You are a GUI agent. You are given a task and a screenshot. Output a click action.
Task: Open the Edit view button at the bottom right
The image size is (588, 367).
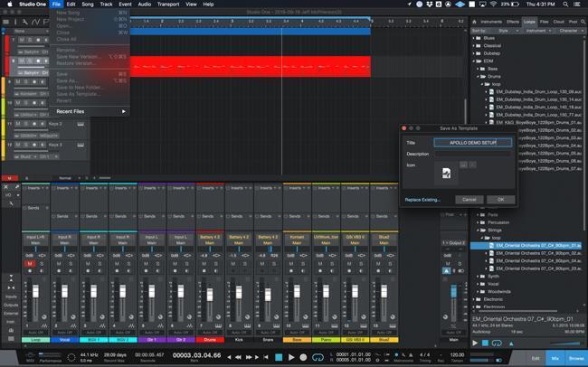[x=536, y=358]
